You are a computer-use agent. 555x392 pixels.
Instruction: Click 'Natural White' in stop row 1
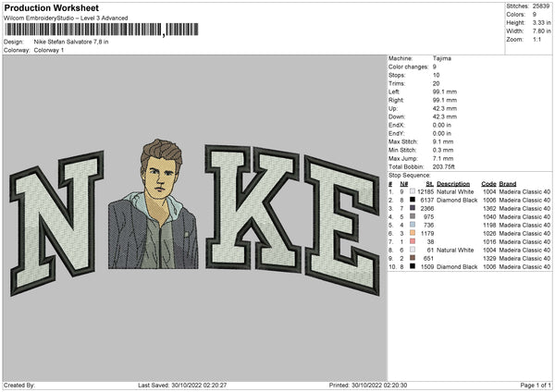455,191
